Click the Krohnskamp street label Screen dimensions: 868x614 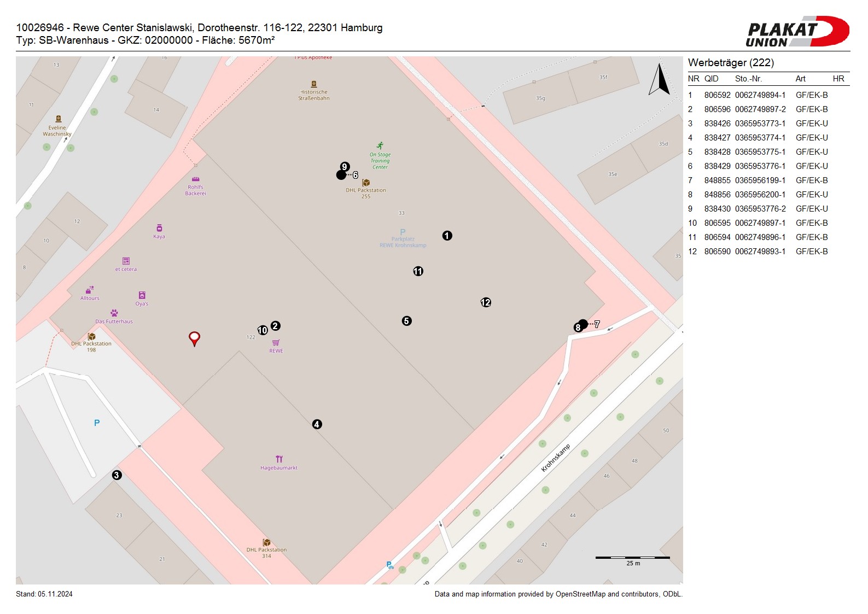coord(555,458)
